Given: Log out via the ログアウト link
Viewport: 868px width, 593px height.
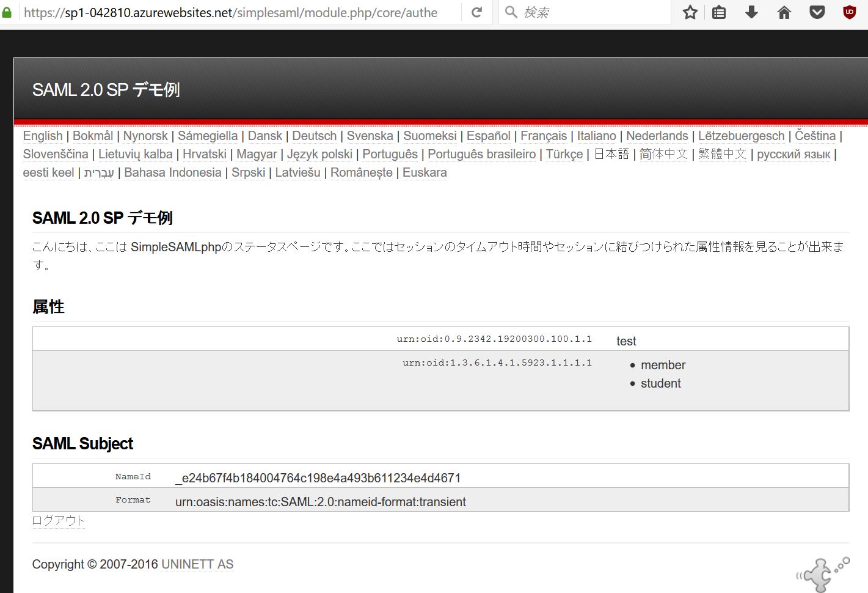Looking at the screenshot, I should 58,520.
